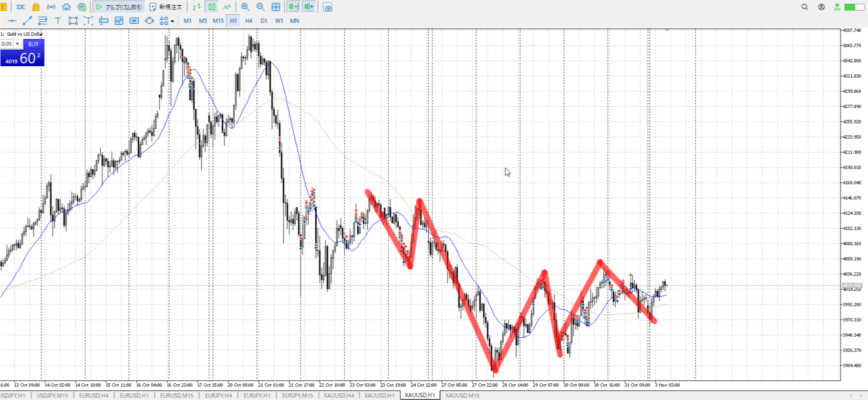This screenshot has height=400, width=868.
Task: Select the trendline drawing tool
Action: tap(27, 21)
